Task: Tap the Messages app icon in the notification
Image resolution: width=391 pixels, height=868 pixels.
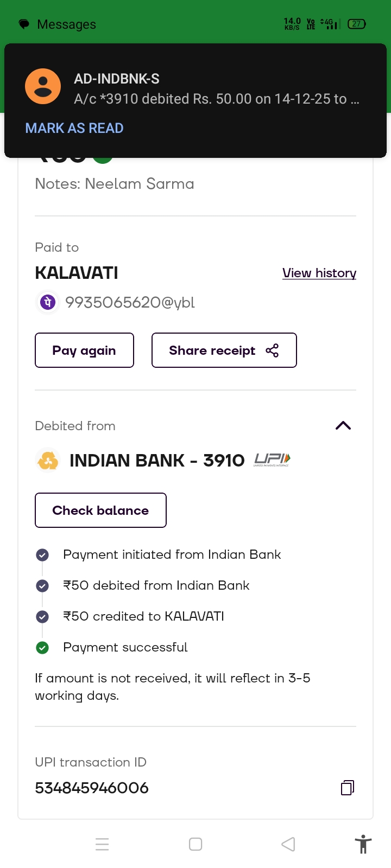Action: 24,24
